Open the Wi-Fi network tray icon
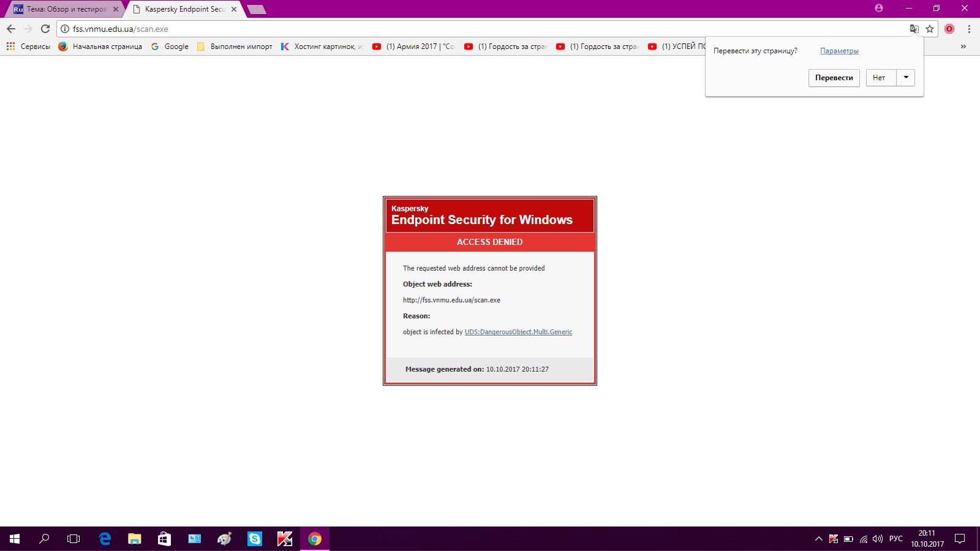This screenshot has width=980, height=551. (863, 539)
